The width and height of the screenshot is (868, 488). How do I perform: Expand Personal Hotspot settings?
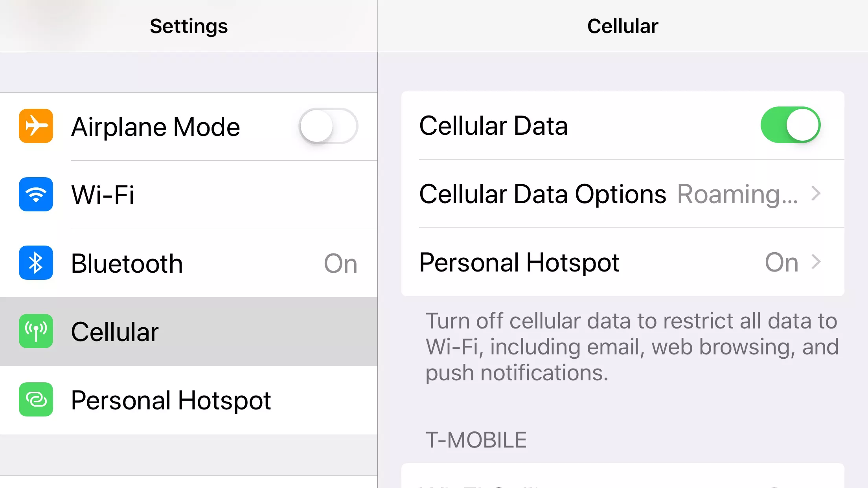[x=622, y=262]
